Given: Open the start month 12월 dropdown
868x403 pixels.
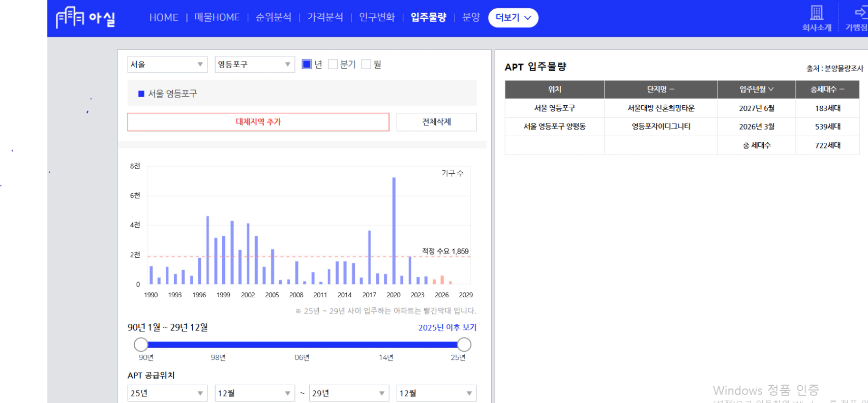Looking at the screenshot, I should [255, 393].
